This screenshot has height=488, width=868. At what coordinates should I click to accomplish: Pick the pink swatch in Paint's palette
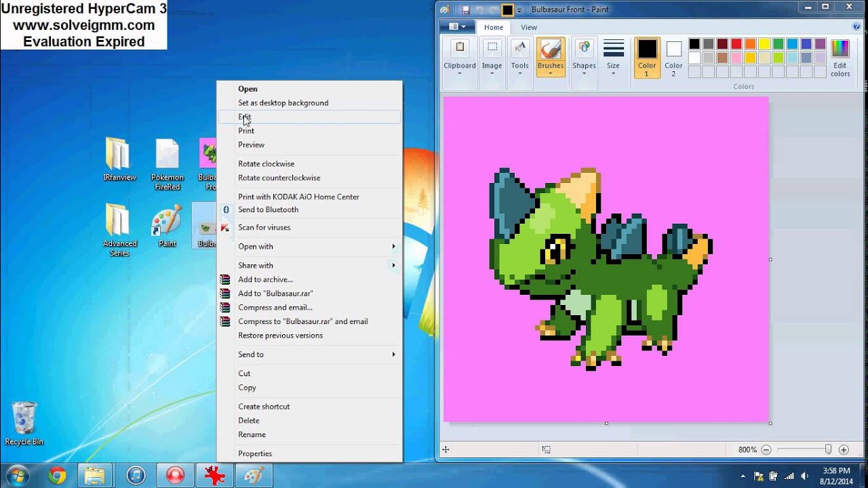(736, 58)
